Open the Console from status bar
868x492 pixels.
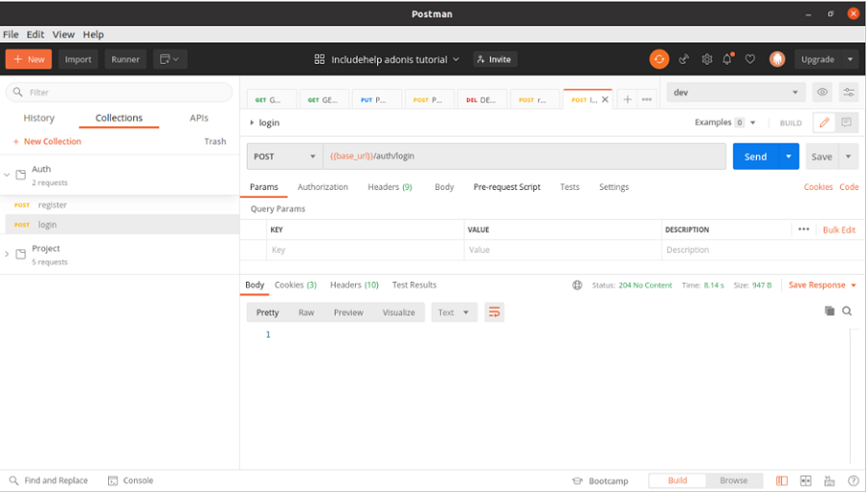pyautogui.click(x=130, y=480)
